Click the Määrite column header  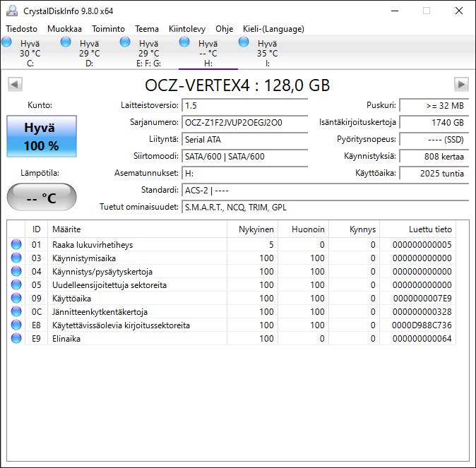click(x=137, y=229)
